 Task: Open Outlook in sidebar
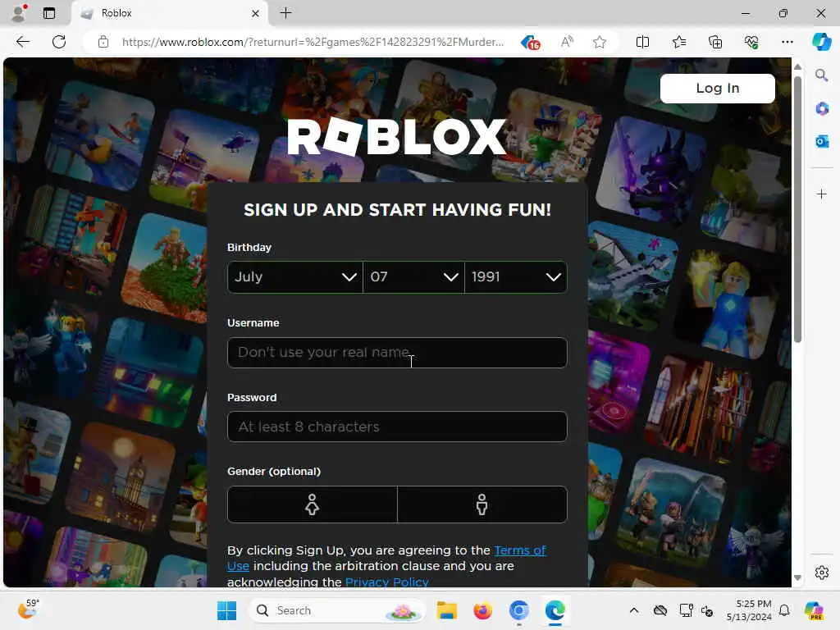pos(822,141)
